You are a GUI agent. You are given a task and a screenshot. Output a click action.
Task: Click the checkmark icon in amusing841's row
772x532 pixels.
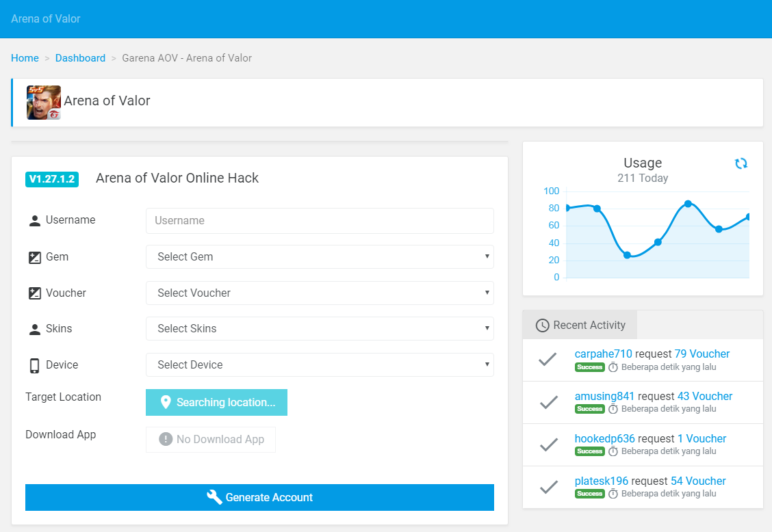[548, 402]
